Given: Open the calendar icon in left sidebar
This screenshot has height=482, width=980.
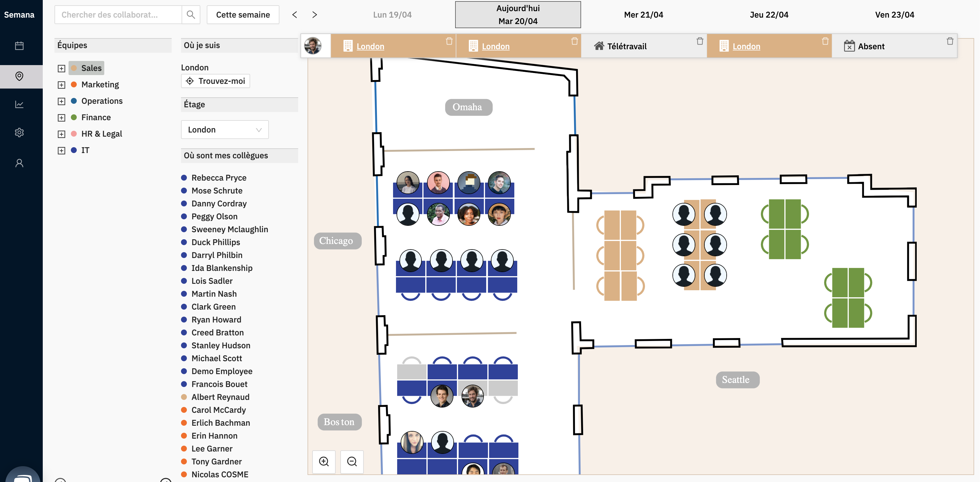Looking at the screenshot, I should coord(19,46).
